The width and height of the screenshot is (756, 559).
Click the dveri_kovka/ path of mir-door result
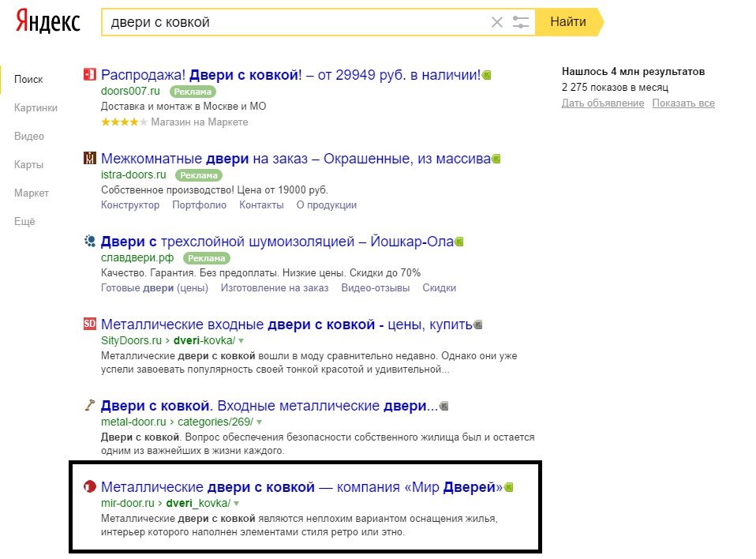coord(198,503)
